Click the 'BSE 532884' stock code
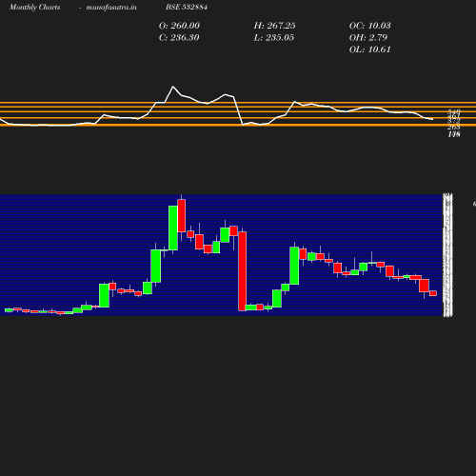This screenshot has height=476, width=476. tap(187, 7)
